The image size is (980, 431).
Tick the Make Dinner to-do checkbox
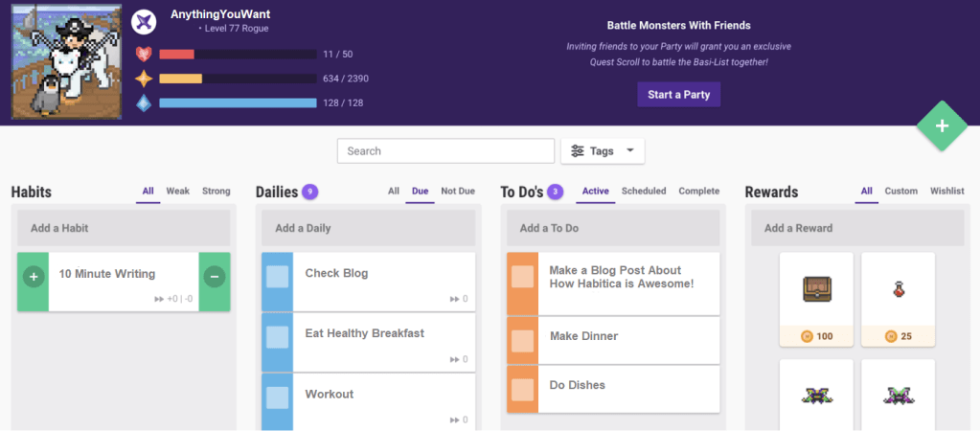(x=522, y=340)
